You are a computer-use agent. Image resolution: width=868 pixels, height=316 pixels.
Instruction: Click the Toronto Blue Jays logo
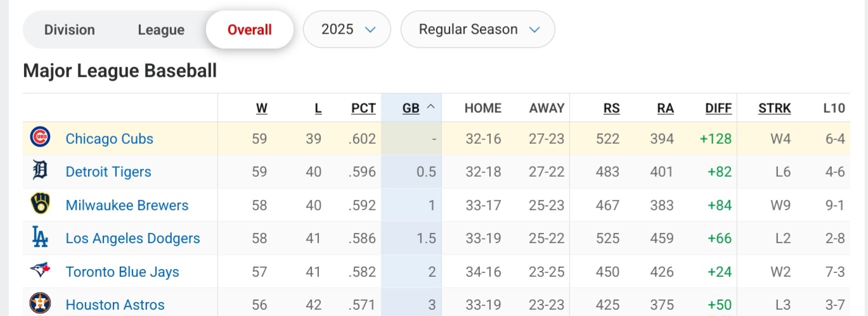pyautogui.click(x=40, y=271)
